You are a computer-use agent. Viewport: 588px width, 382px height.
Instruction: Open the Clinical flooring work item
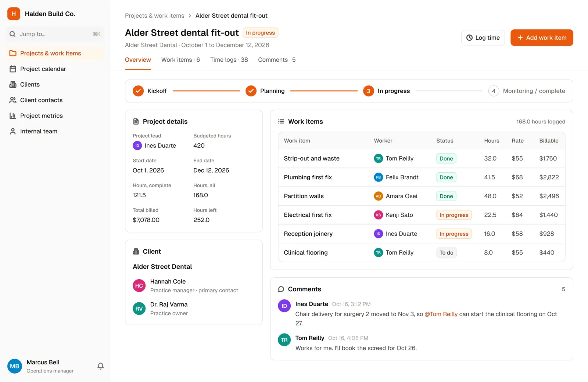tap(422, 253)
